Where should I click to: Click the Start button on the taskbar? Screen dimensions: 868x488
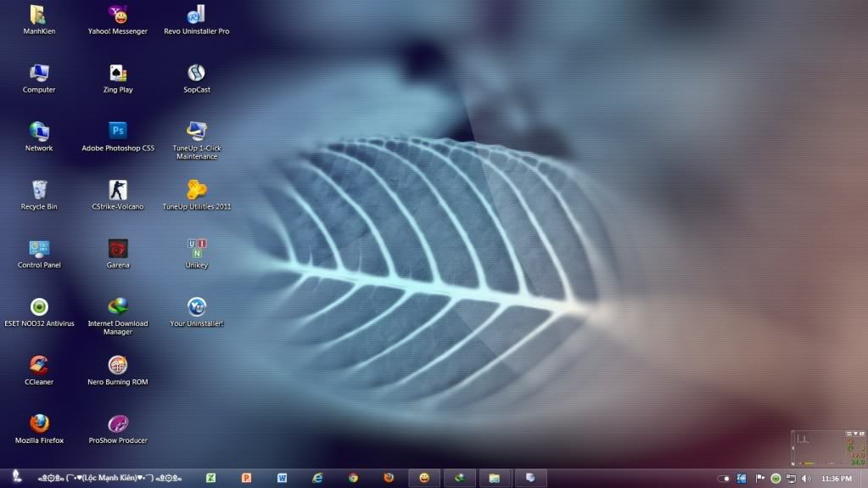click(x=17, y=477)
